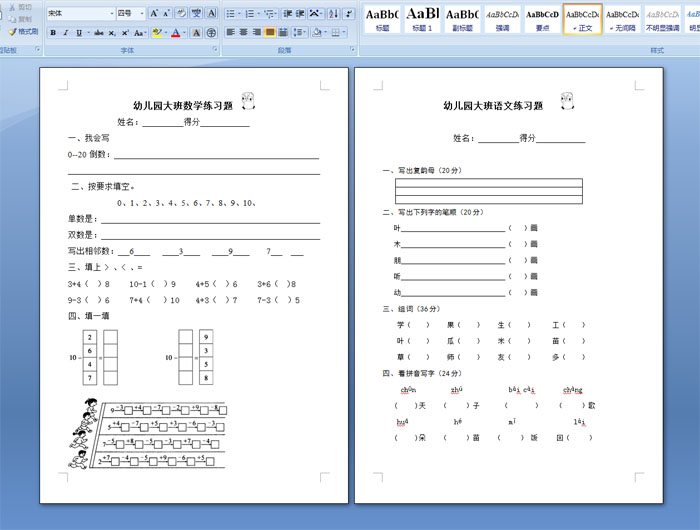Click the Enclose Characters circled icon
Image resolution: width=700 pixels, height=530 pixels.
[x=212, y=33]
